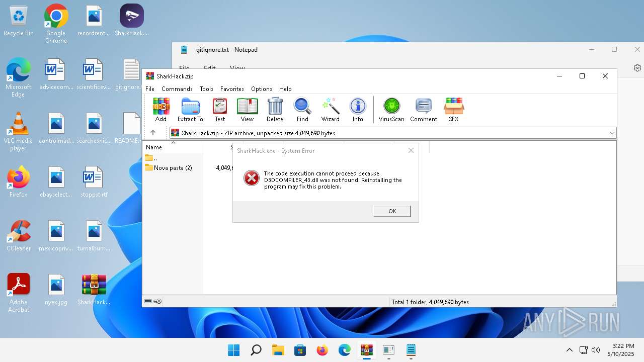This screenshot has height=362, width=644.
Task: Select the mexicopriv image desktop file
Action: 56,236
